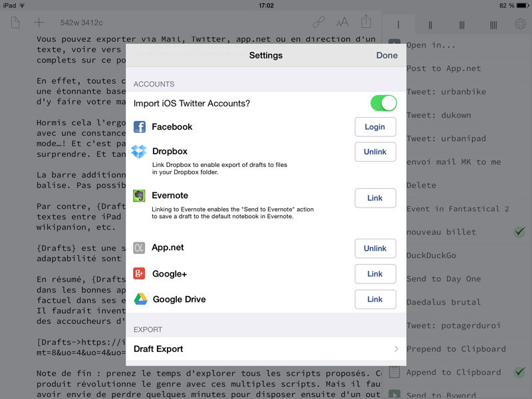This screenshot has width=532, height=399.
Task: Run the Open in... action
Action: click(x=431, y=45)
